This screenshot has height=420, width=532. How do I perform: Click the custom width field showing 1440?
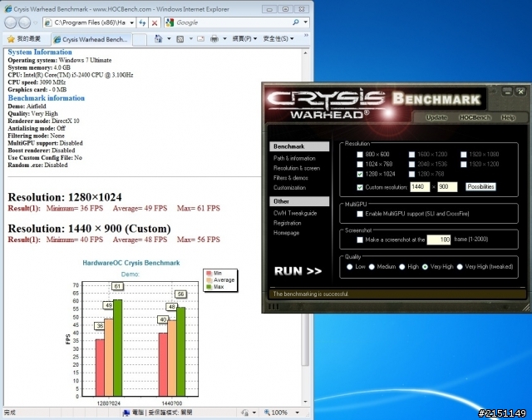click(420, 187)
